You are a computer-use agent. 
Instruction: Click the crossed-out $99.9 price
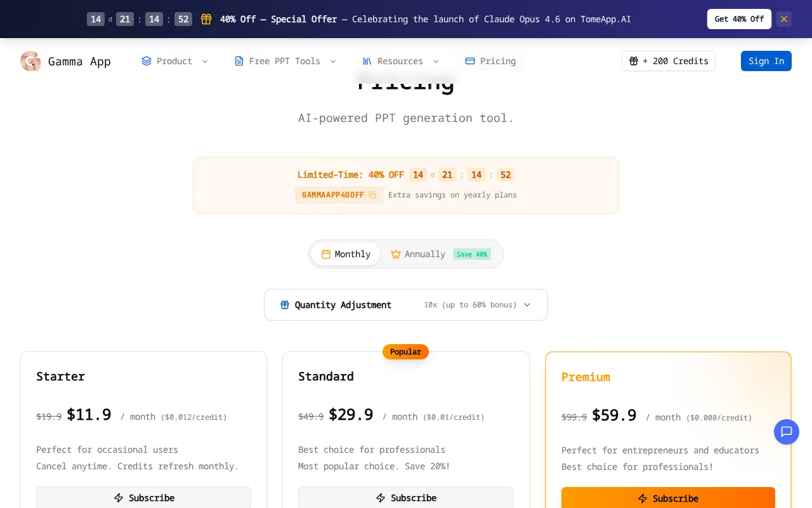point(574,417)
